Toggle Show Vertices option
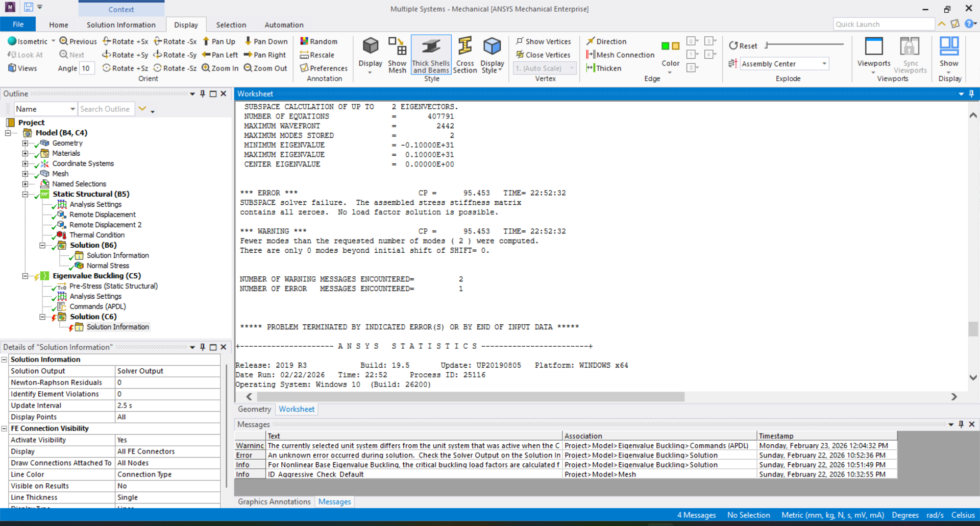Image resolution: width=980 pixels, height=526 pixels. click(x=543, y=41)
